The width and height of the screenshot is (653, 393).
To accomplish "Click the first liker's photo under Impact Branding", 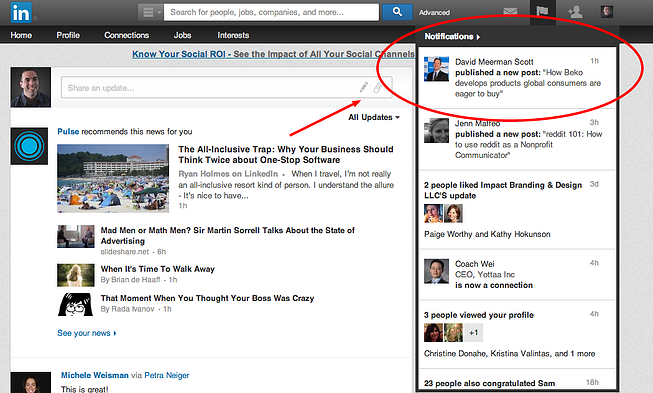I will [x=433, y=214].
